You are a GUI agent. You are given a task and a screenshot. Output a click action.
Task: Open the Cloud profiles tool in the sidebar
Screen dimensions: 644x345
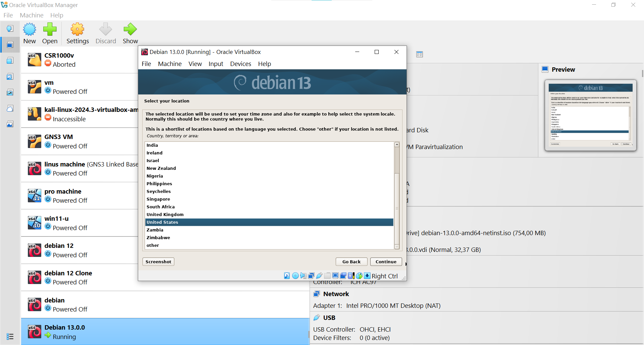pyautogui.click(x=10, y=108)
